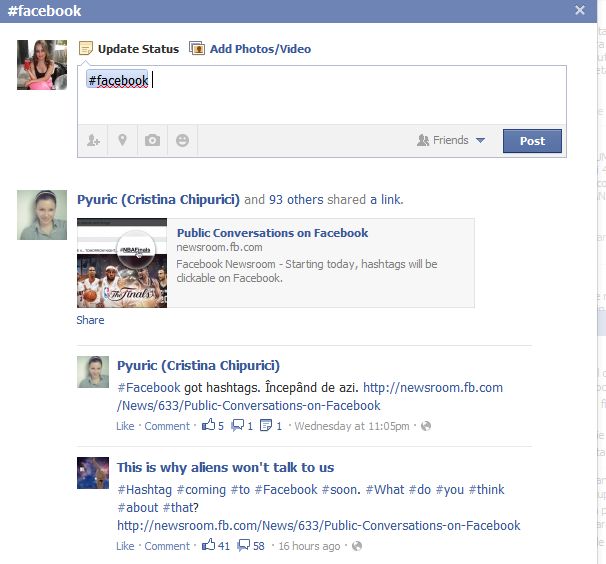The image size is (606, 564).
Task: Click the tag friends icon in composer
Action: (x=93, y=140)
